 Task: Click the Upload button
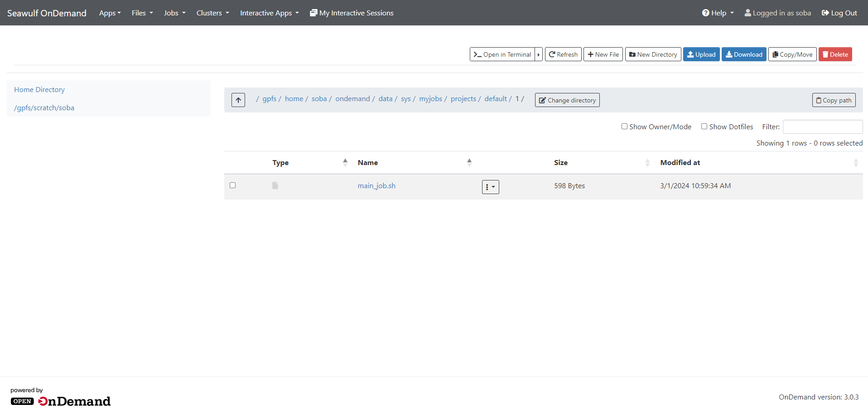[x=701, y=54]
